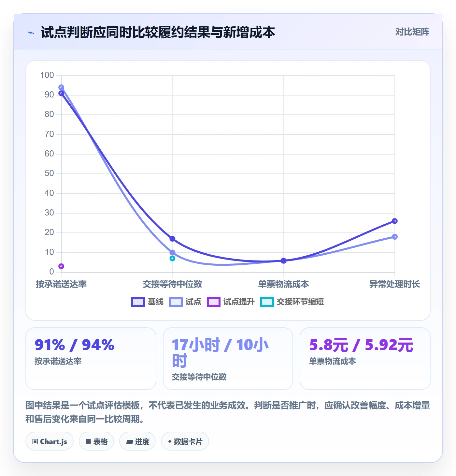Screen dimensions: 456x476
Task: Click the 异常处理时长 x-axis label
Action: tap(395, 284)
